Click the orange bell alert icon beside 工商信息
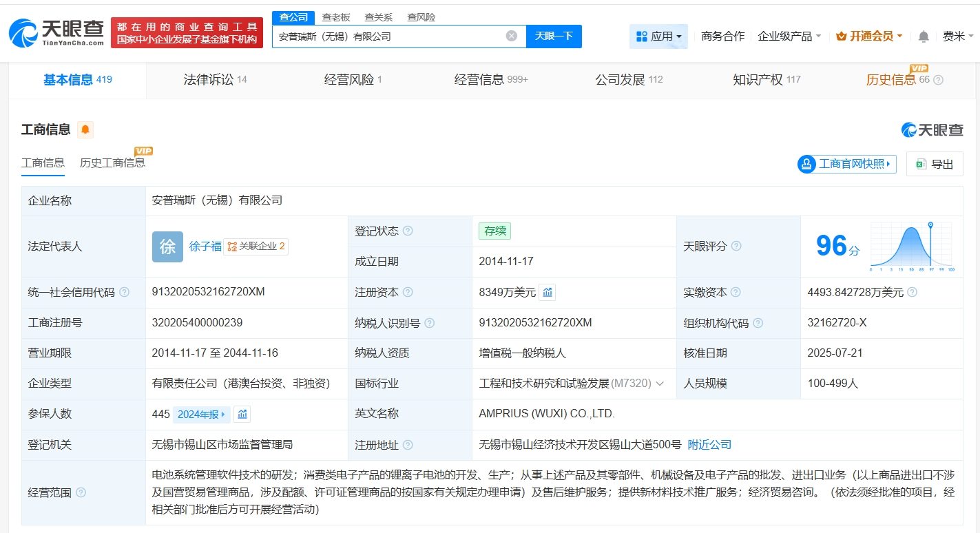980x533 pixels. (85, 129)
